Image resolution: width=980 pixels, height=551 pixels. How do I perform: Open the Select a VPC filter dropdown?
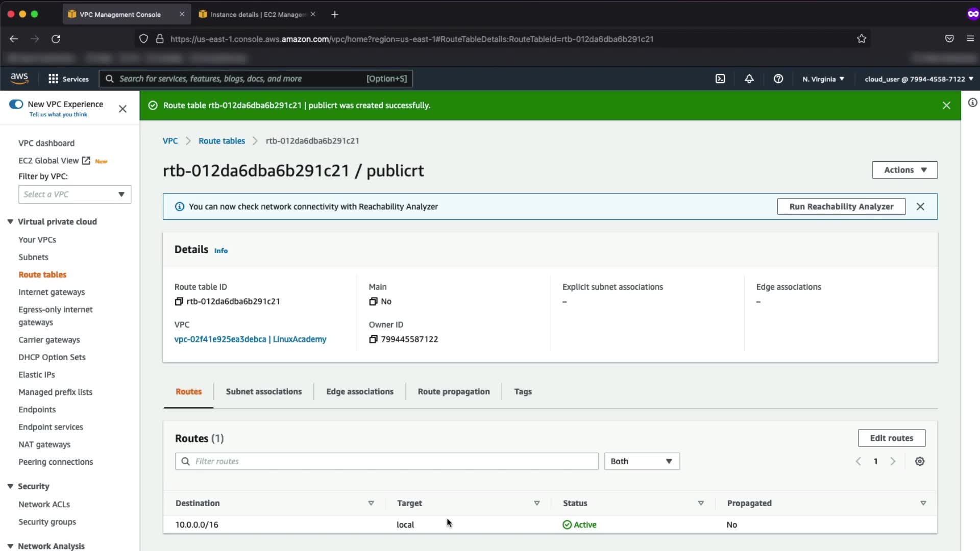coord(75,194)
